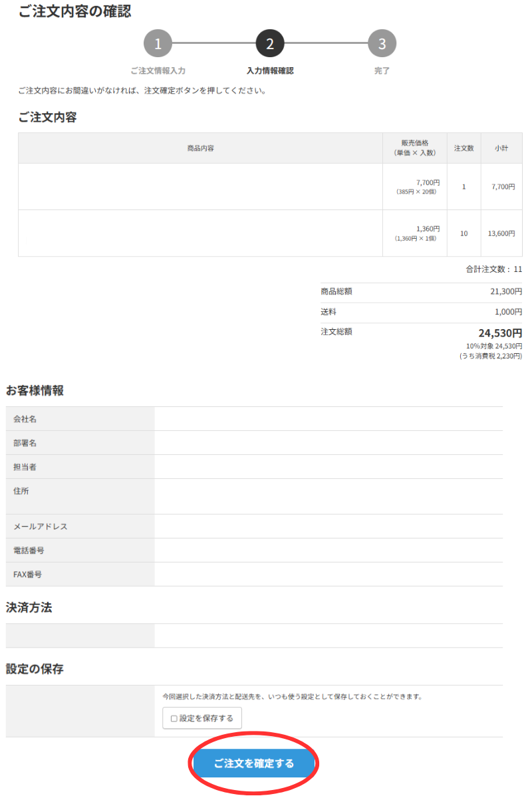Click the 小計 column header
Screen dimensions: 532x798
(501, 148)
